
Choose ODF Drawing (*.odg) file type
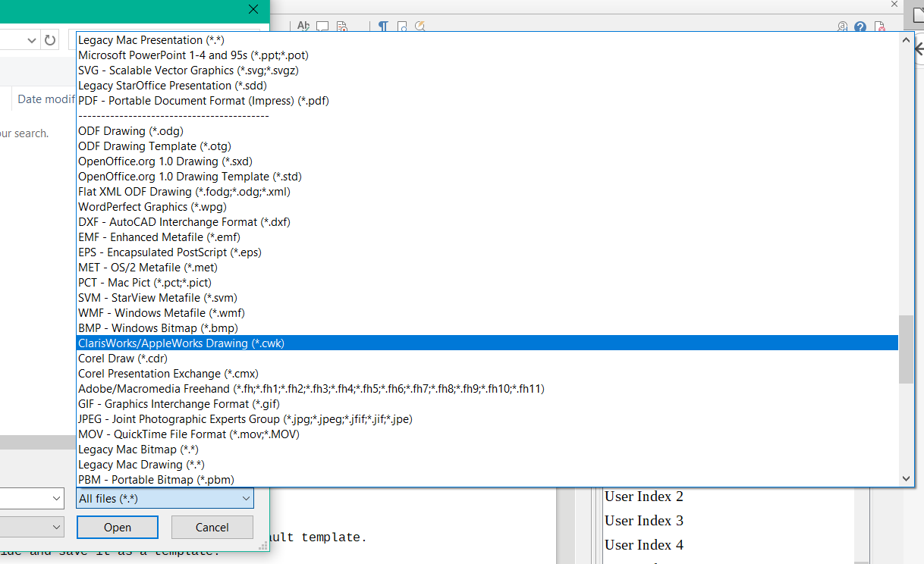click(130, 131)
